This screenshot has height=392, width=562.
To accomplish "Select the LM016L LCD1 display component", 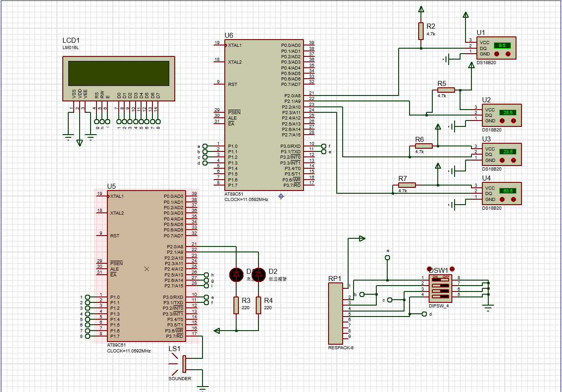I will point(118,73).
